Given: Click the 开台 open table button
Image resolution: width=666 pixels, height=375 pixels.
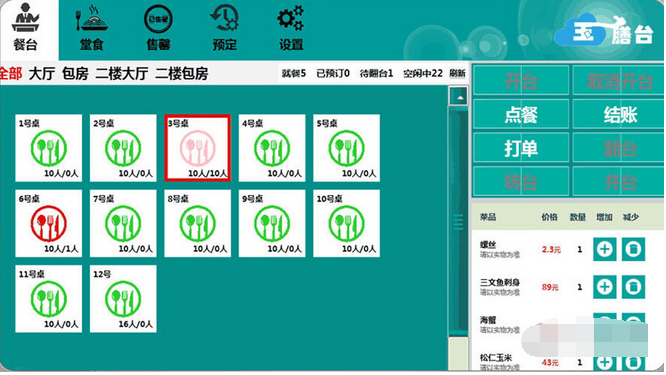Looking at the screenshot, I should 521,80.
